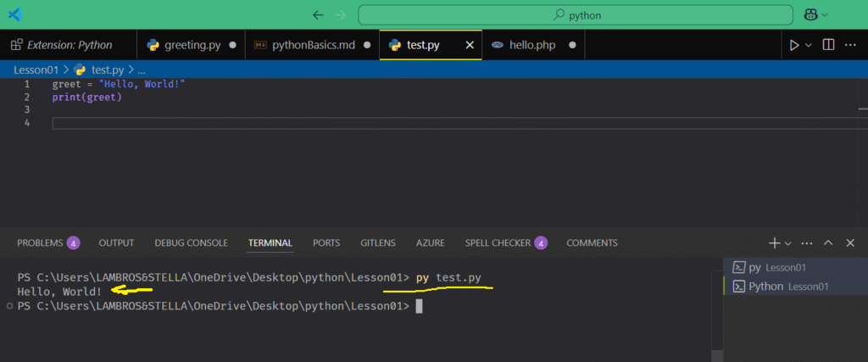Open terminal panel ellipsis options
This screenshot has width=868, height=362.
click(806, 242)
